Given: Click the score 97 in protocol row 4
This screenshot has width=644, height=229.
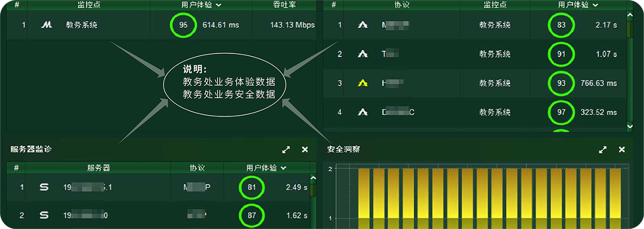Looking at the screenshot, I should (561, 113).
